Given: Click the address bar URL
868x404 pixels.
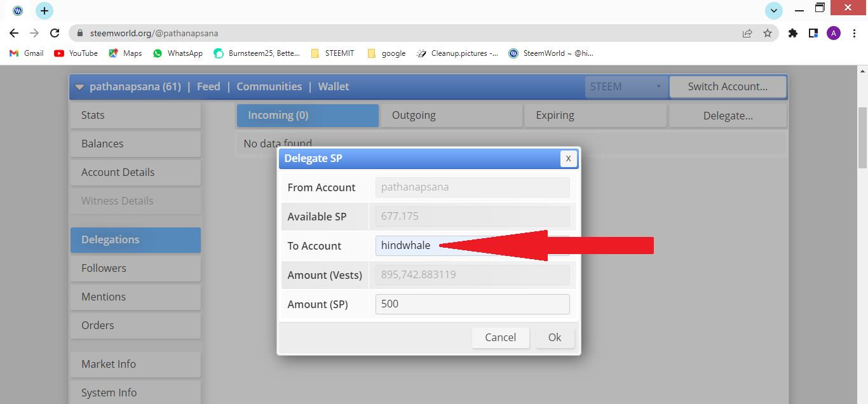Looking at the screenshot, I should pos(154,33).
